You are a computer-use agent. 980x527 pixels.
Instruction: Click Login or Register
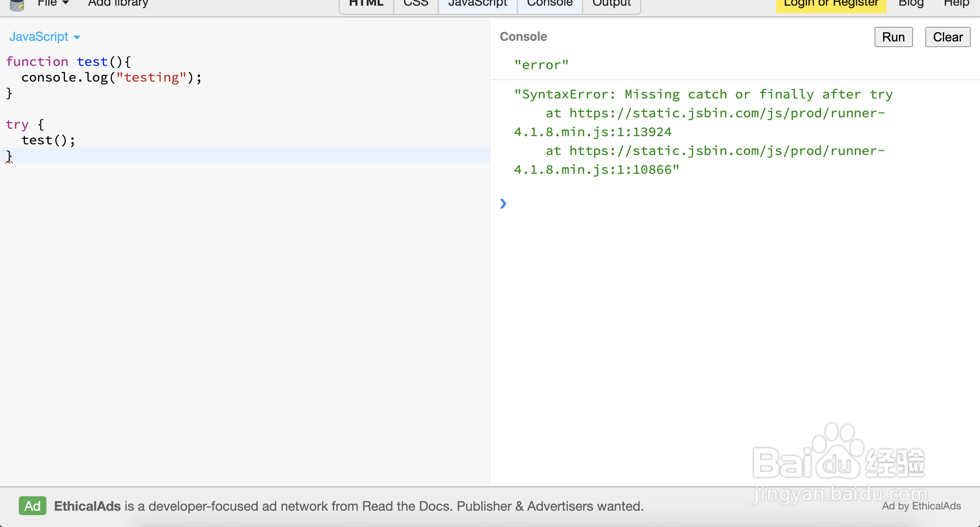click(x=831, y=5)
